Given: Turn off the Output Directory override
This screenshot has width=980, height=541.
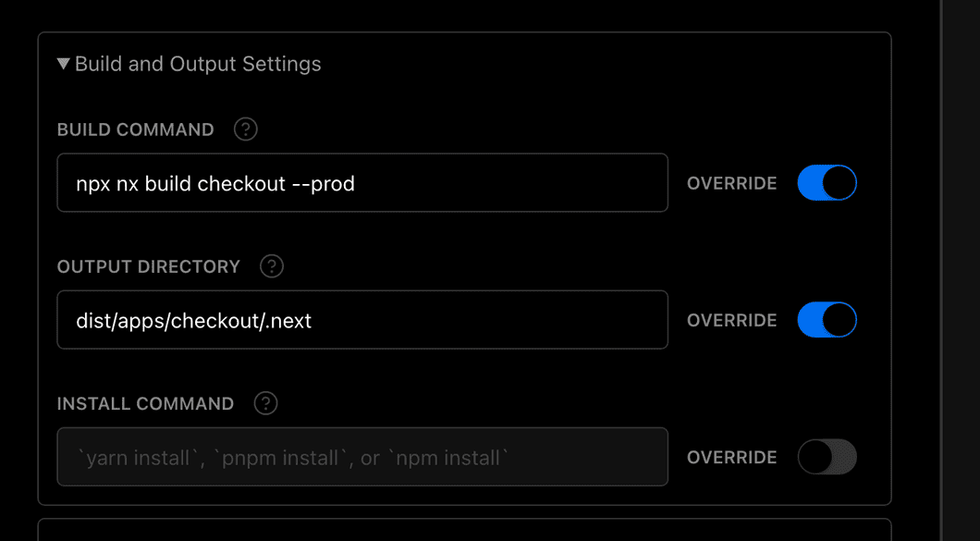Looking at the screenshot, I should [827, 319].
